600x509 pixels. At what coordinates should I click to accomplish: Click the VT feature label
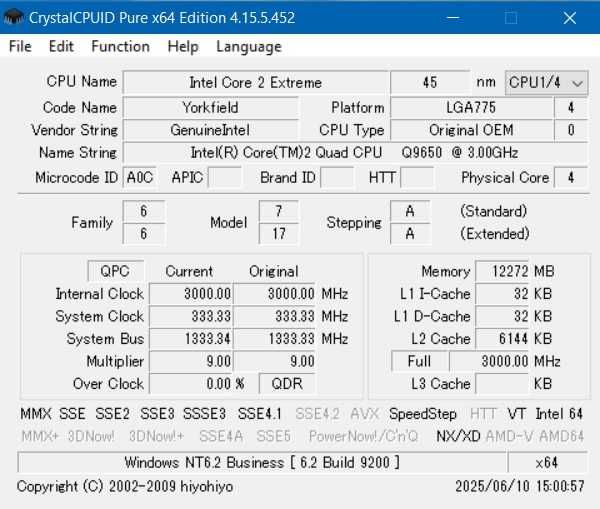point(516,414)
